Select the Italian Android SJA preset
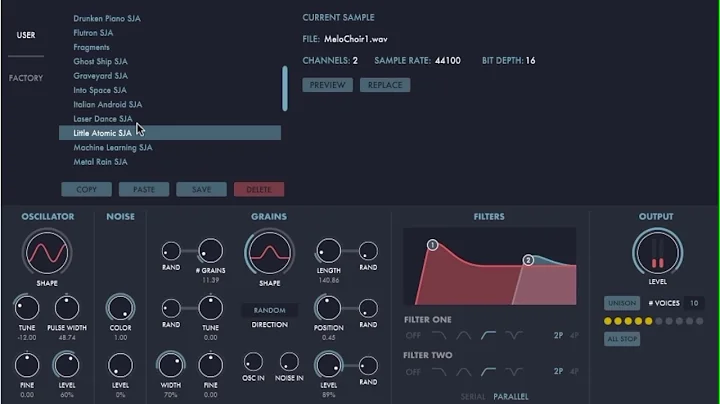The image size is (720, 404). [108, 104]
